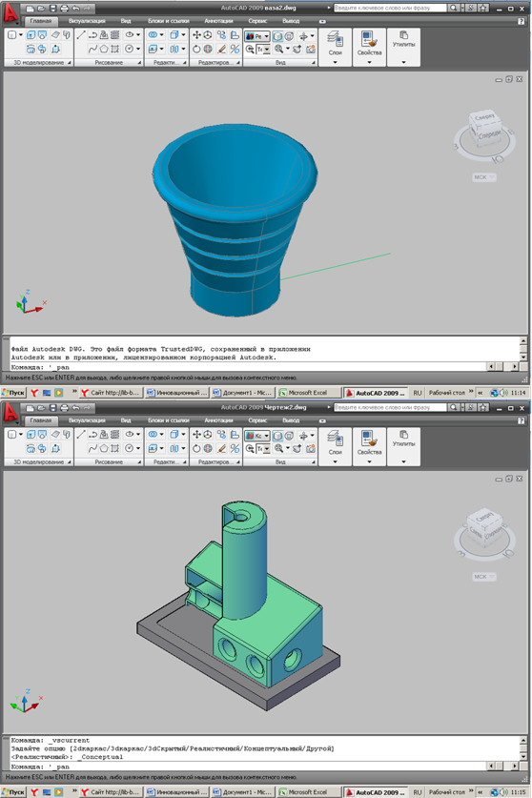Select Polyline tool in Чертеж2.dwg Рисование panel

92,435
